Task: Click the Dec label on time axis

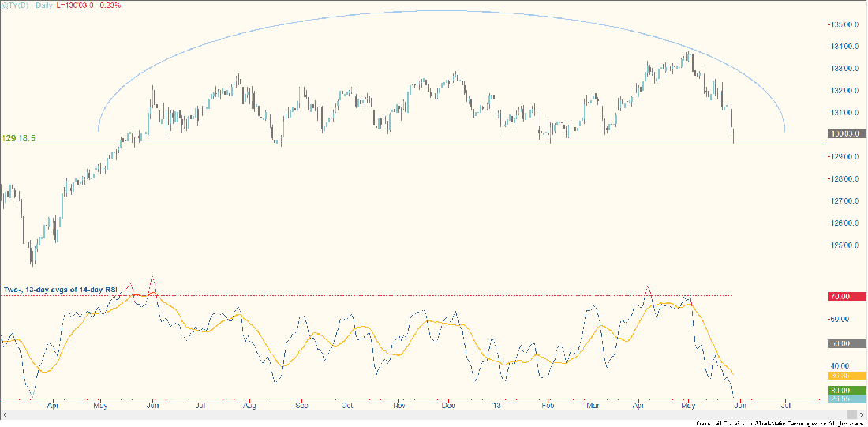Action: pyautogui.click(x=448, y=407)
